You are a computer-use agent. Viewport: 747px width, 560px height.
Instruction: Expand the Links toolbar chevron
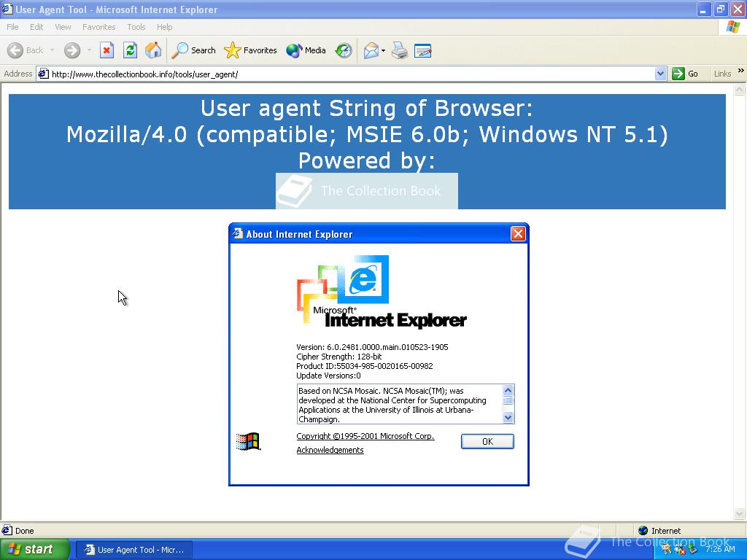(x=741, y=71)
